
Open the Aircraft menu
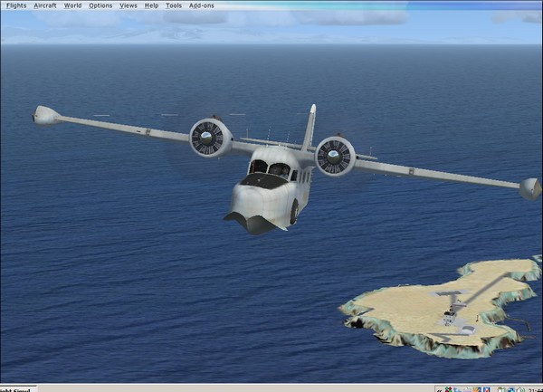(45, 5)
